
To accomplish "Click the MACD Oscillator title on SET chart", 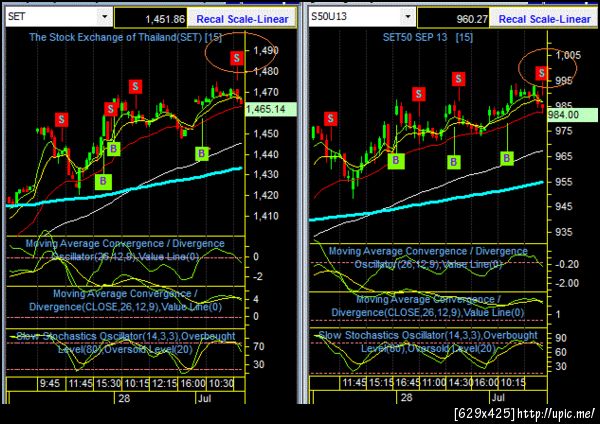I will click(125, 250).
